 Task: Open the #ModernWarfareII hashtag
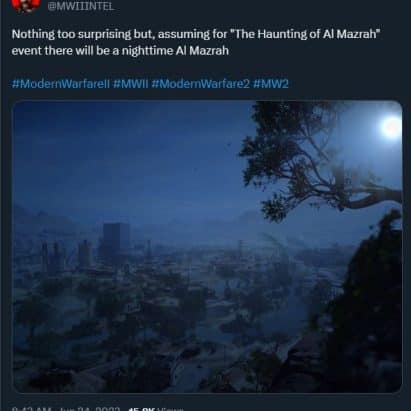pyautogui.click(x=61, y=84)
